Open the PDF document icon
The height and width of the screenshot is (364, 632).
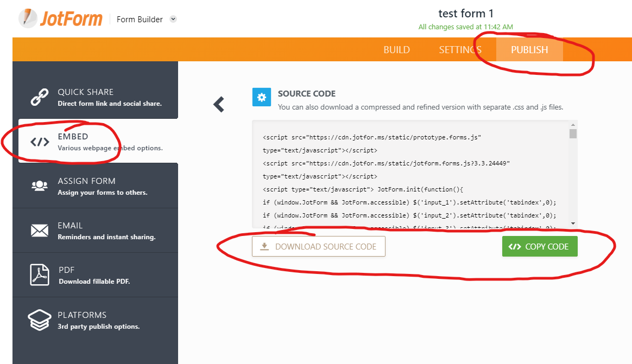[40, 274]
